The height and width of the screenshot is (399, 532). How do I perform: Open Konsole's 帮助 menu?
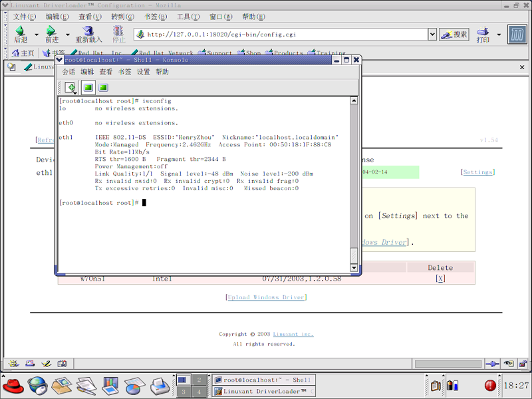162,72
